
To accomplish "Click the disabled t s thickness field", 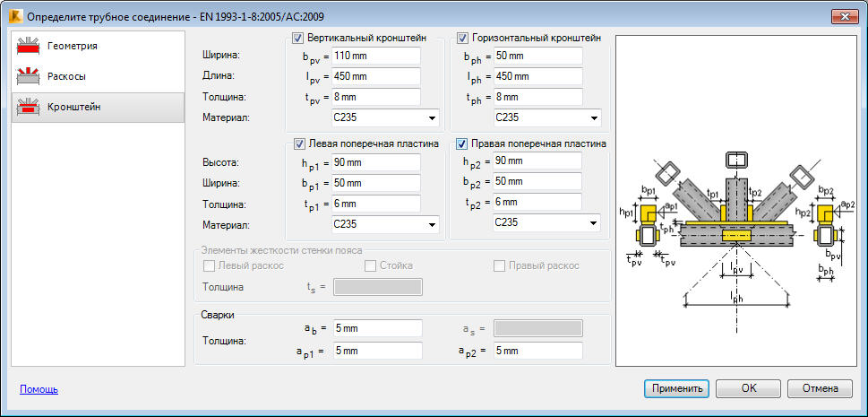I will (x=377, y=287).
